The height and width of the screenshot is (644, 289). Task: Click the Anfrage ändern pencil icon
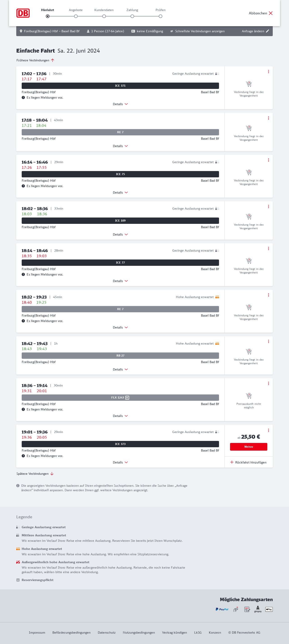(268, 31)
